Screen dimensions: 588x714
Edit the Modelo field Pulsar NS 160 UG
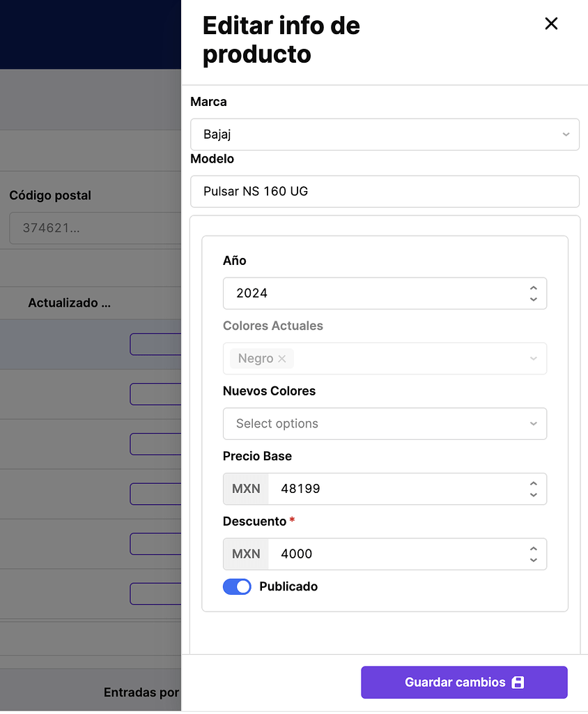pos(385,191)
